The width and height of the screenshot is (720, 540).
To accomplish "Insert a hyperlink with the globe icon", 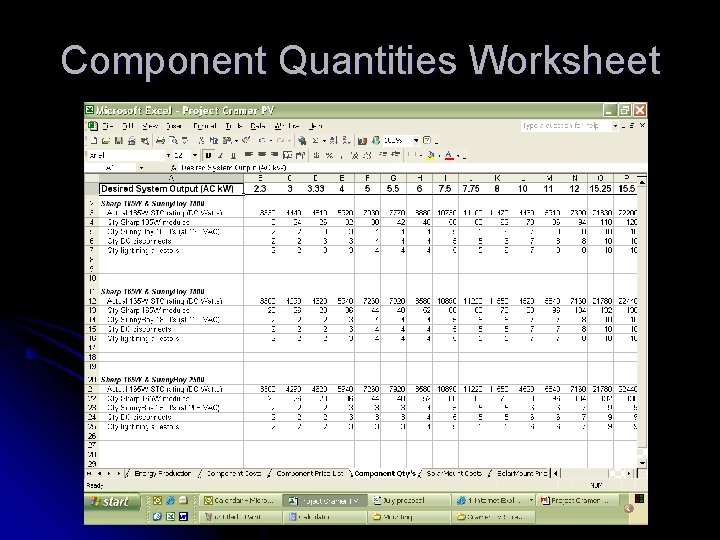I will point(302,141).
